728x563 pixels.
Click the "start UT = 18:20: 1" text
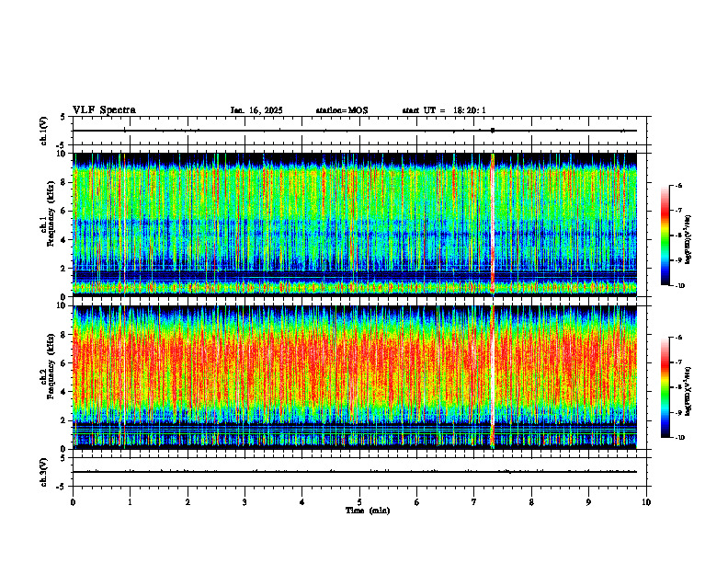click(x=444, y=110)
